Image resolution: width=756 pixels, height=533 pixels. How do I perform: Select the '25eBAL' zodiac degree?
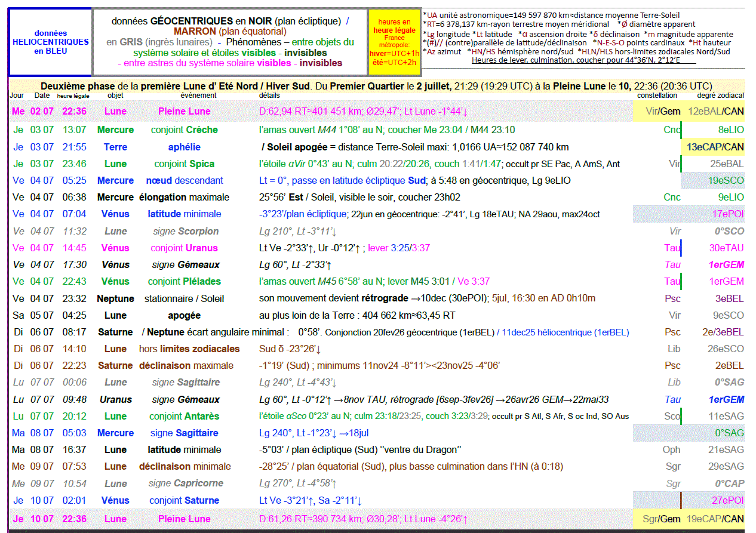coord(727,164)
